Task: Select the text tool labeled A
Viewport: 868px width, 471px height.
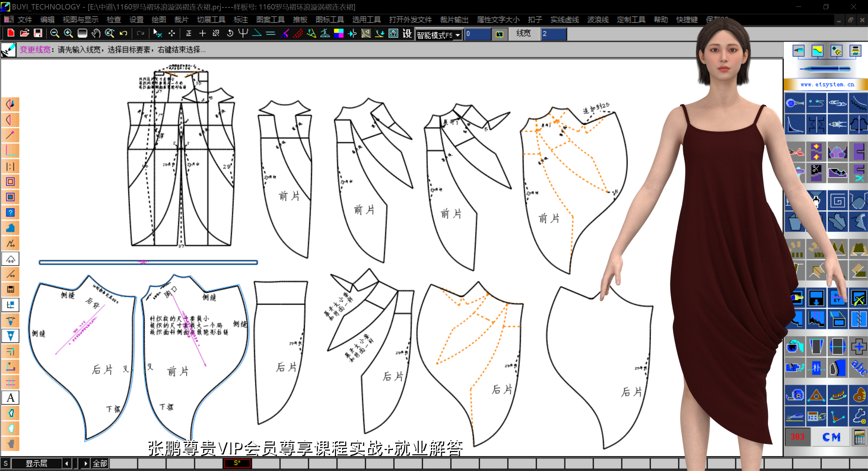Action: point(11,397)
